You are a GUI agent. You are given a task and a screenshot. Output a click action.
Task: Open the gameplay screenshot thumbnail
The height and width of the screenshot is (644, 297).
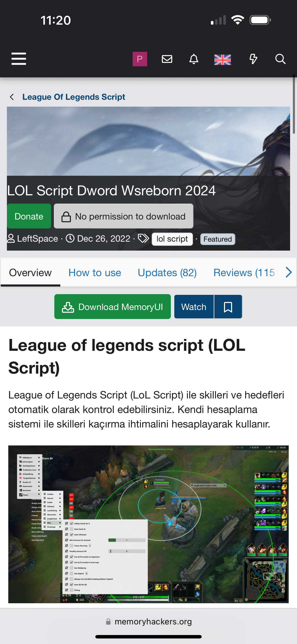(148, 524)
